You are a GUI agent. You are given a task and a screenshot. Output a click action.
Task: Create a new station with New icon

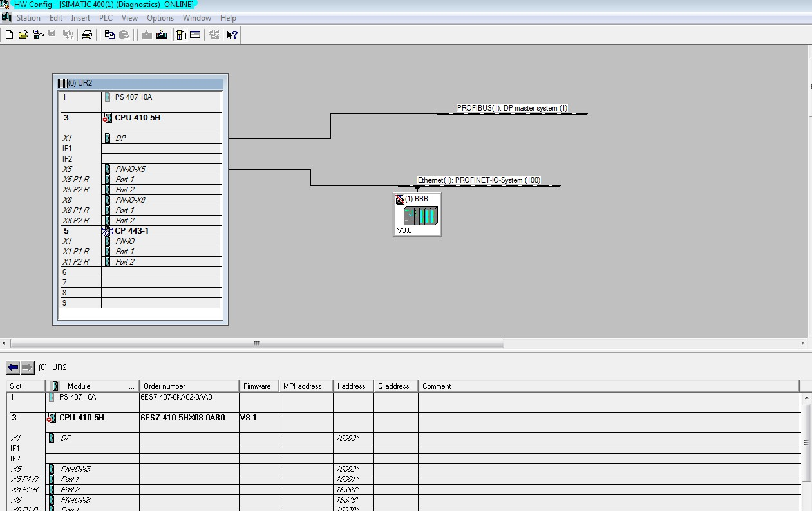(x=9, y=35)
